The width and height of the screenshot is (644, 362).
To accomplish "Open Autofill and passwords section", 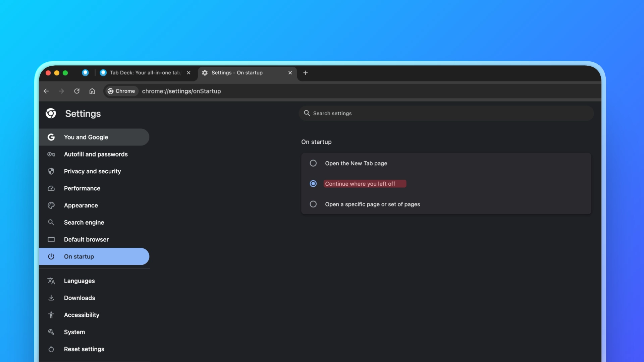I will coord(96,154).
